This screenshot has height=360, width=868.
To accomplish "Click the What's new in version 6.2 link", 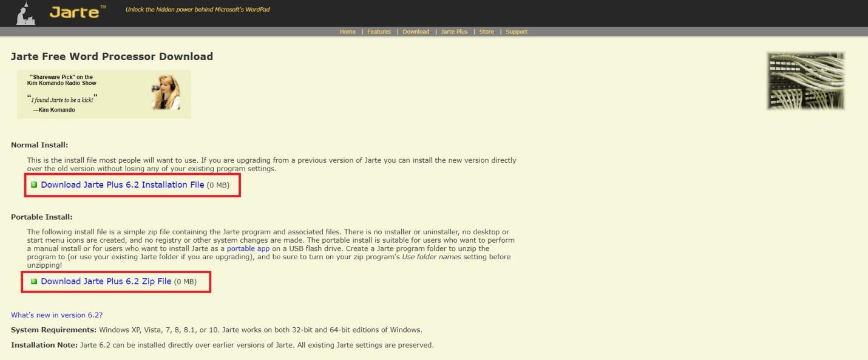I will pos(56,314).
